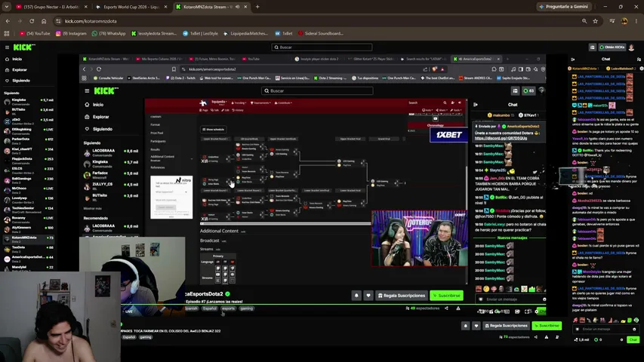Share the stream via share icon
Image resolution: width=644 pixels, height=362 pixels.
coord(535,337)
